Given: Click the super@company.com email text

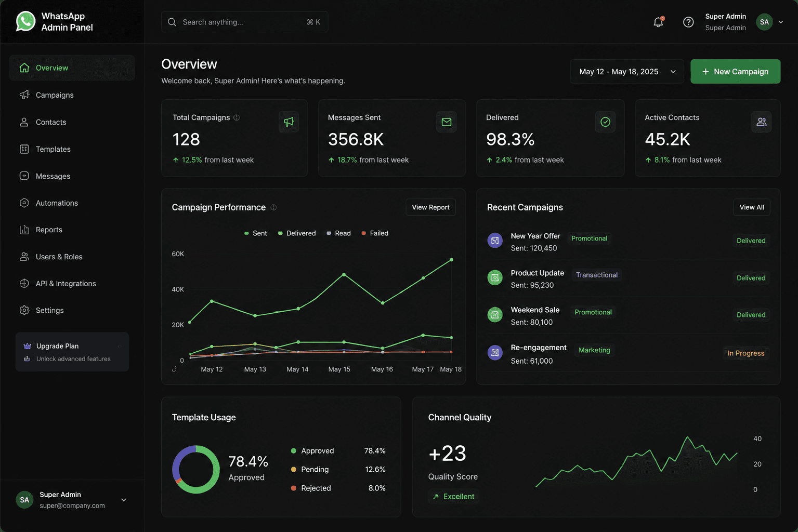Looking at the screenshot, I should (x=72, y=506).
